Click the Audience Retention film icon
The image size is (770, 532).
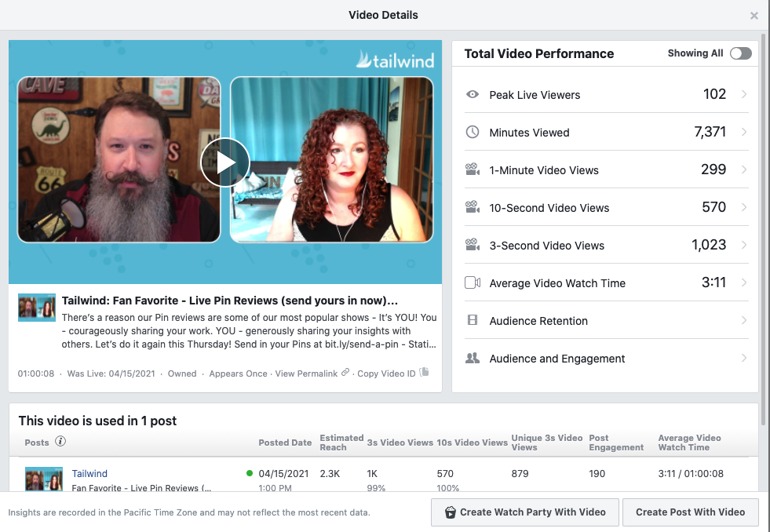tap(473, 320)
